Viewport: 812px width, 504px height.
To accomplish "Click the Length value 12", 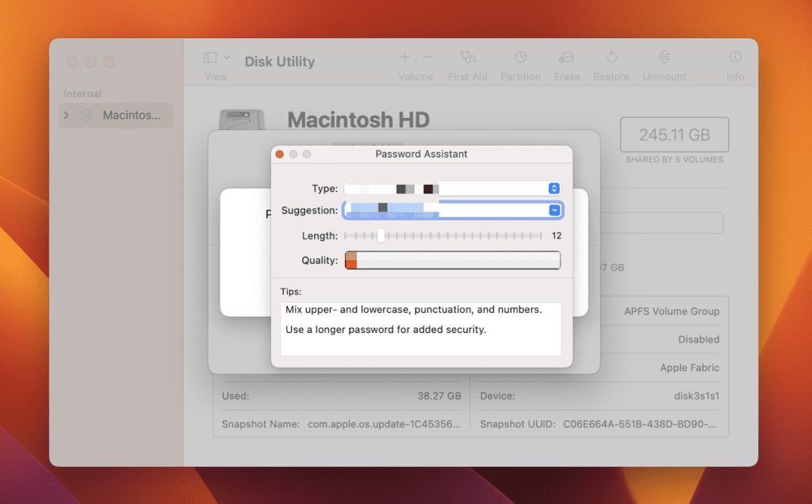I will (x=557, y=235).
